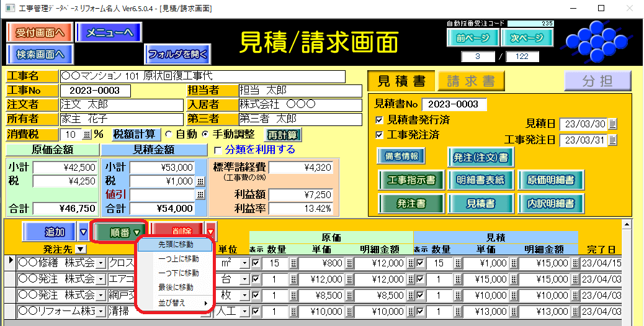
Task: Click the app icon in the title bar
Action: 9,8
